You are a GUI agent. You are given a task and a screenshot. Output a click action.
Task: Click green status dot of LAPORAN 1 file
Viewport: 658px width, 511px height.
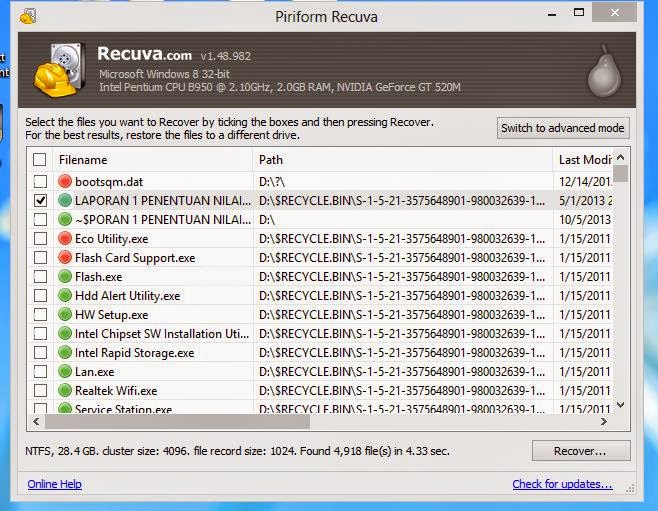(x=65, y=200)
